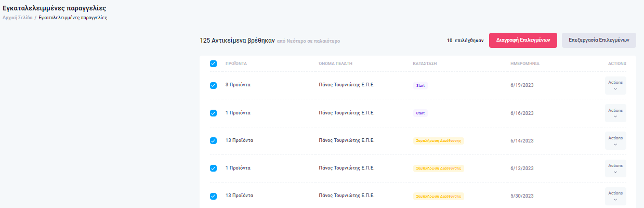The width and height of the screenshot is (644, 208).
Task: Sort by the ΠΡΟΪΟΝΤΑ column header
Action: pos(236,64)
